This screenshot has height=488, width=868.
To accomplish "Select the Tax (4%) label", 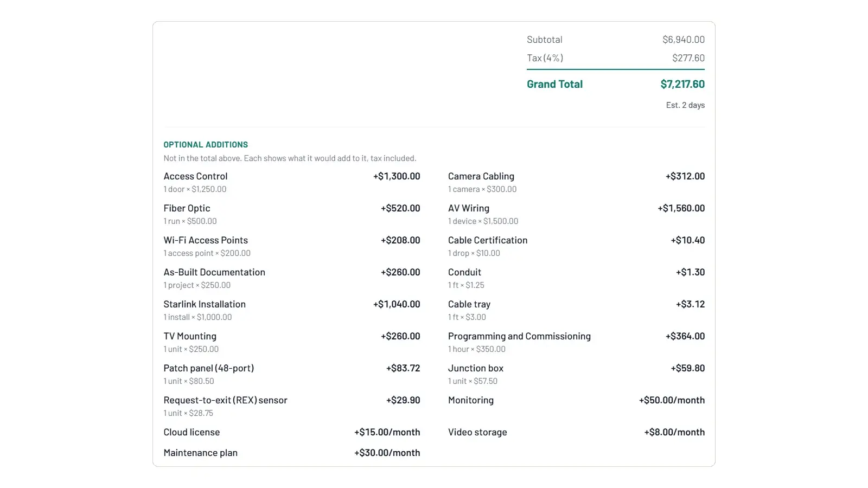I will [545, 58].
